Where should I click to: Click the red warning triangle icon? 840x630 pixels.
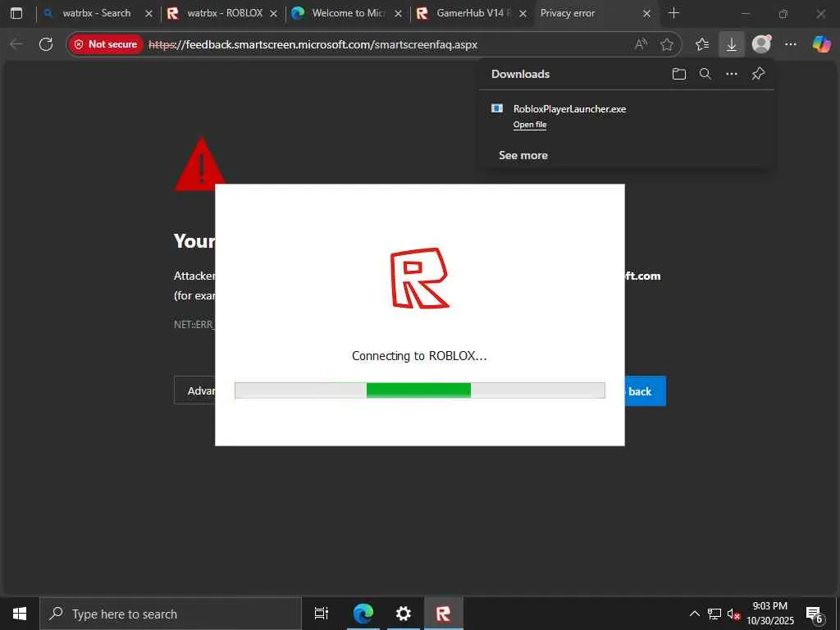(200, 164)
